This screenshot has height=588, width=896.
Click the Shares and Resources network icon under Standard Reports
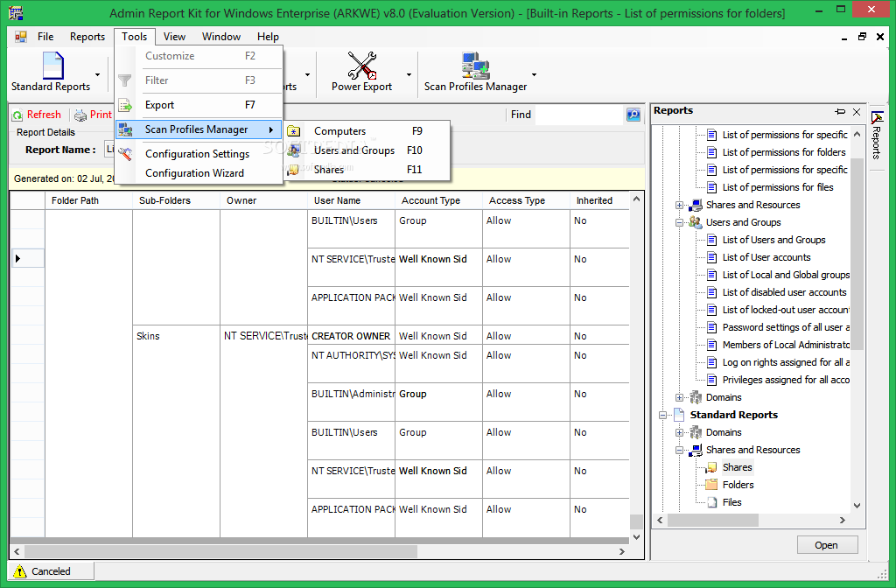click(x=696, y=451)
